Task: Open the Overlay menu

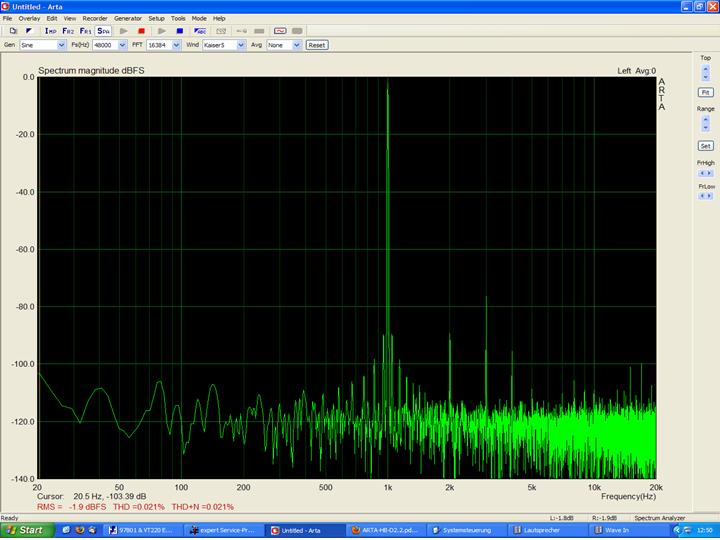Action: tap(30, 18)
